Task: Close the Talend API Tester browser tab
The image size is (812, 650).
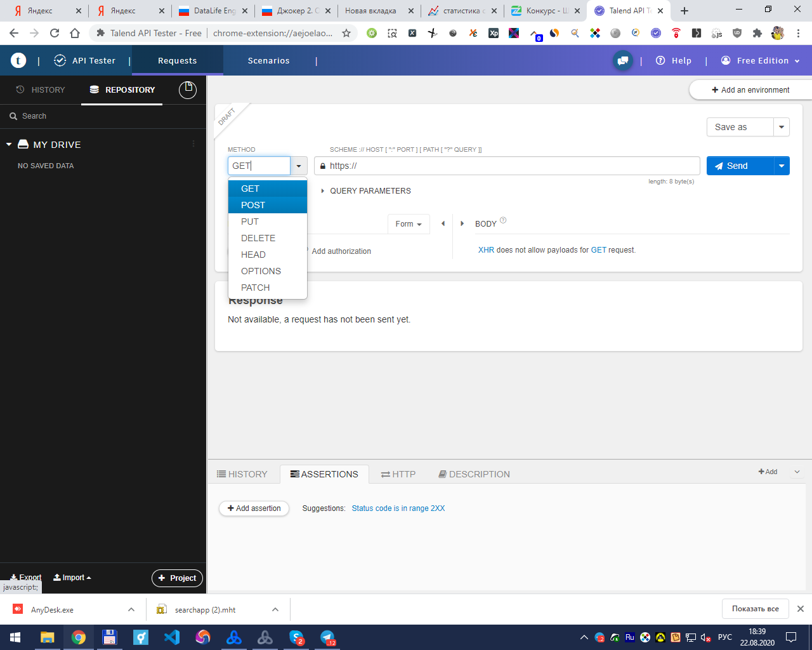Action: coord(660,11)
